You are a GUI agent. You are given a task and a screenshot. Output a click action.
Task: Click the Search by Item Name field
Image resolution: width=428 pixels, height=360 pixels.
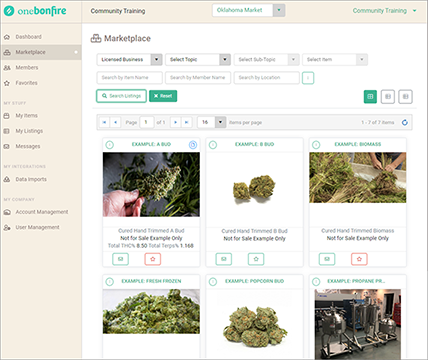130,78
